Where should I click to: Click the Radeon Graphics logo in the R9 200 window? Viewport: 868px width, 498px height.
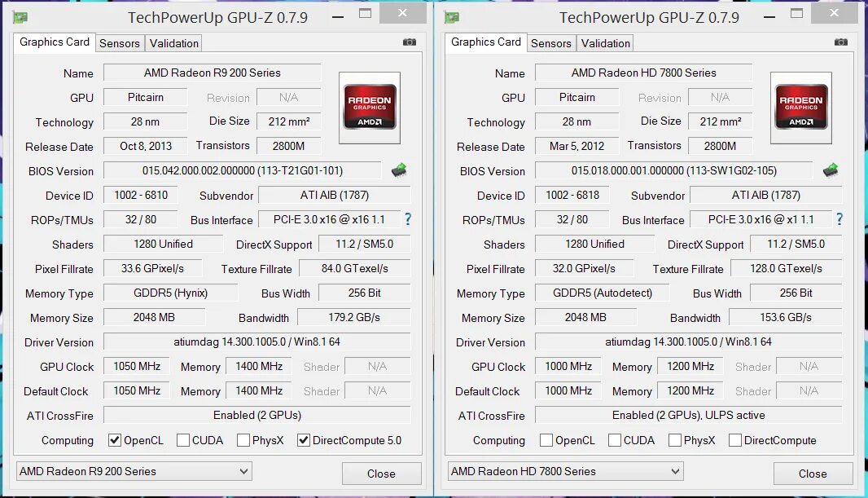click(369, 108)
